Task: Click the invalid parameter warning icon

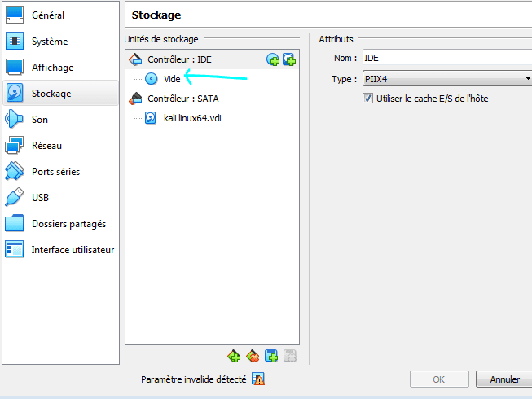Action: pos(258,379)
